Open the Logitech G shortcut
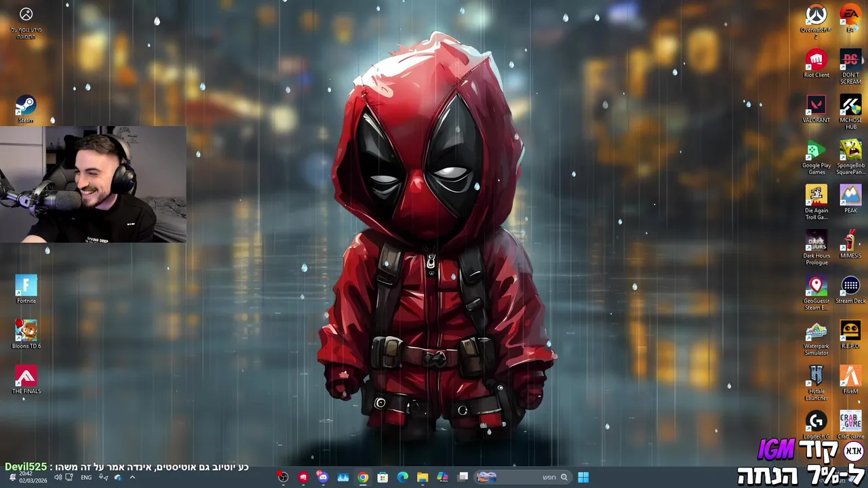The image size is (868, 488). point(816,425)
